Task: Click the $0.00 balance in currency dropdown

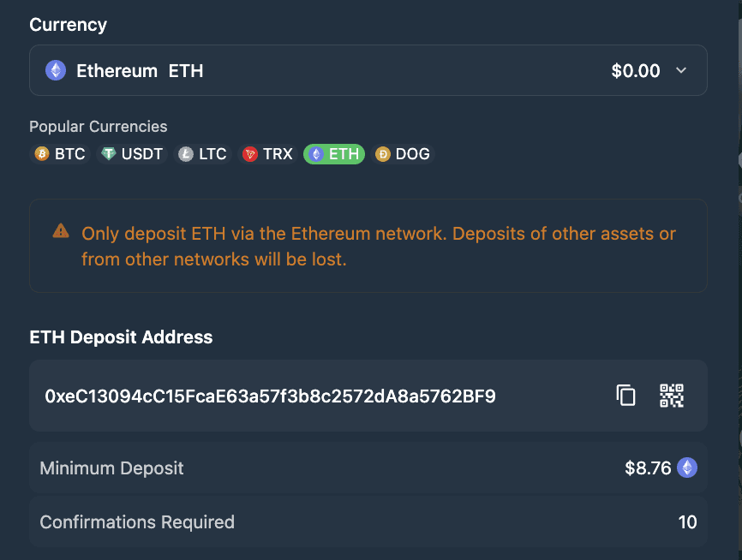Action: [x=636, y=71]
